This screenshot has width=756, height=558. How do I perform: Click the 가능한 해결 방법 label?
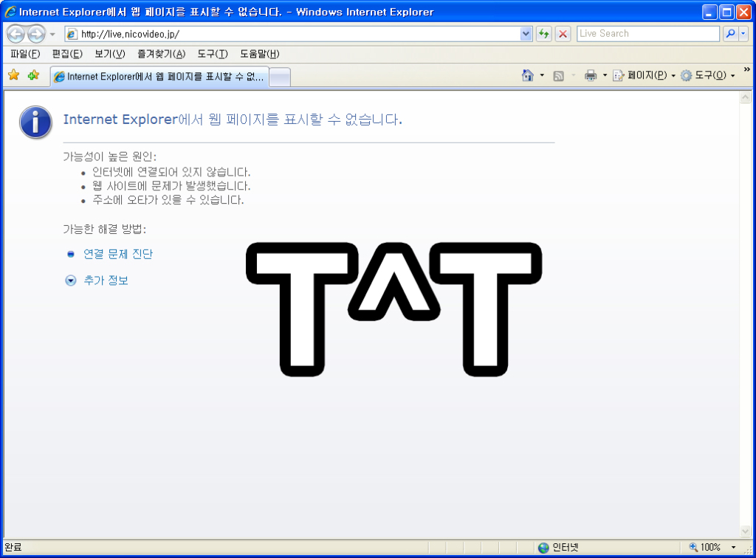pos(105,229)
